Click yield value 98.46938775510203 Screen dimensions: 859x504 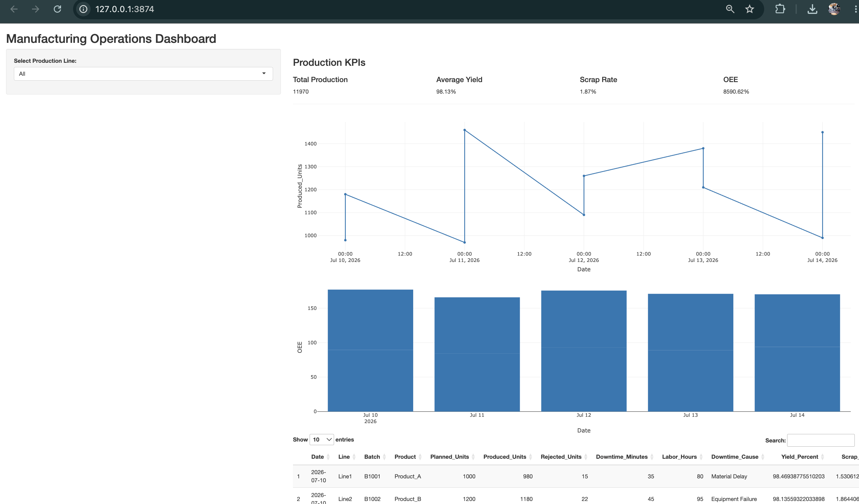point(799,477)
